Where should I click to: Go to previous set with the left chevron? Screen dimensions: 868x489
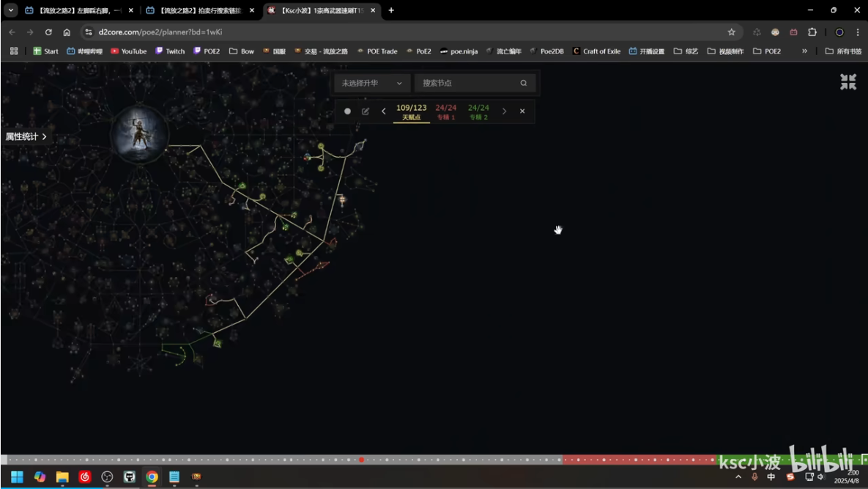(x=384, y=111)
